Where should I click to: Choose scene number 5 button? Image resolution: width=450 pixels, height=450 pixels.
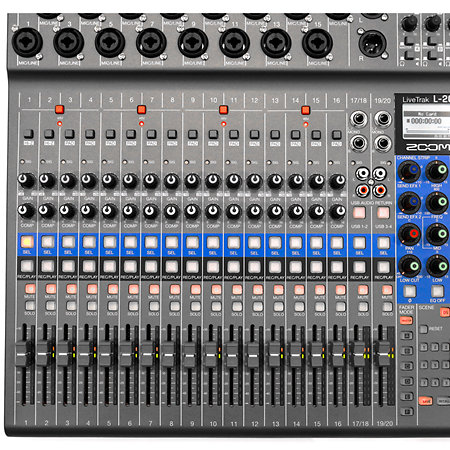[x=435, y=365]
